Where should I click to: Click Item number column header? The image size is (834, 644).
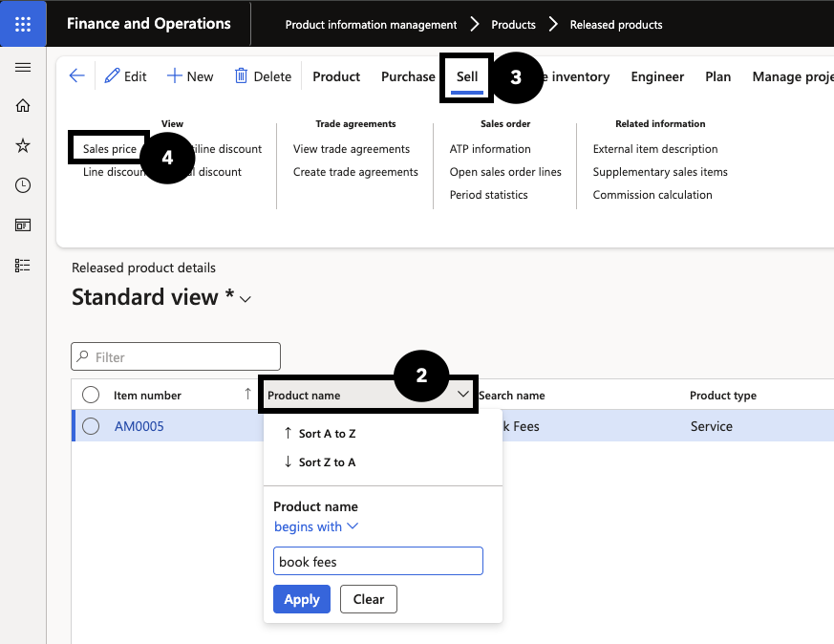tap(147, 396)
